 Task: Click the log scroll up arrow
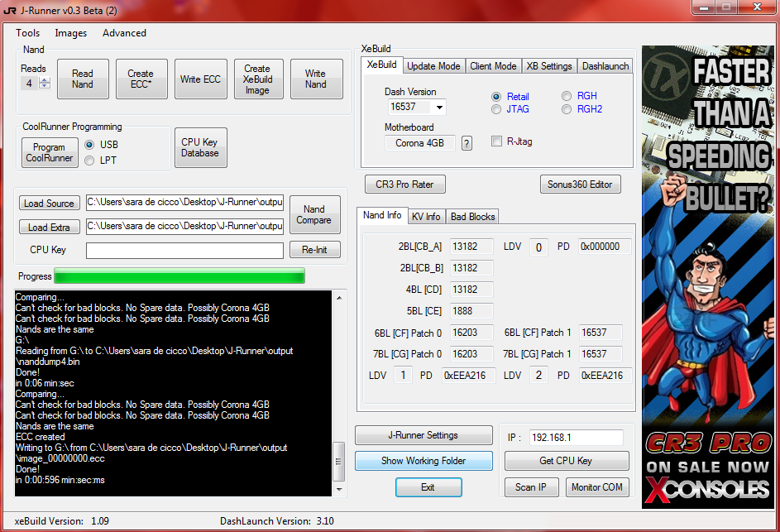point(339,298)
